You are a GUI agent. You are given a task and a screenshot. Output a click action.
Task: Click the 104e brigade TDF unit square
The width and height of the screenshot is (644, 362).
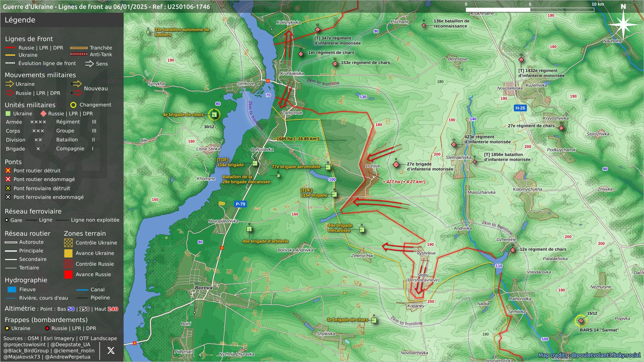[x=255, y=163]
